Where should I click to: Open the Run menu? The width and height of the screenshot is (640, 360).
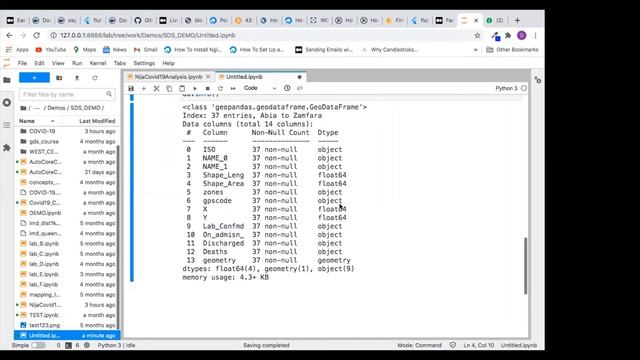(77, 63)
